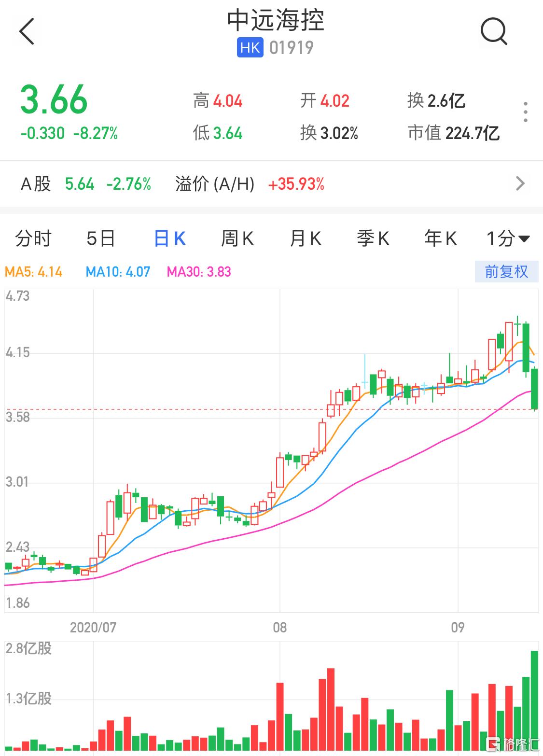The height and width of the screenshot is (756, 543).
Task: Click the 09 month label on axis
Action: [x=458, y=627]
